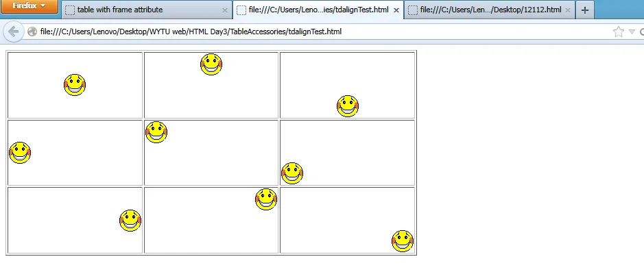Click the address bar URL field
Viewport: 644px width, 272px height.
tap(320, 32)
